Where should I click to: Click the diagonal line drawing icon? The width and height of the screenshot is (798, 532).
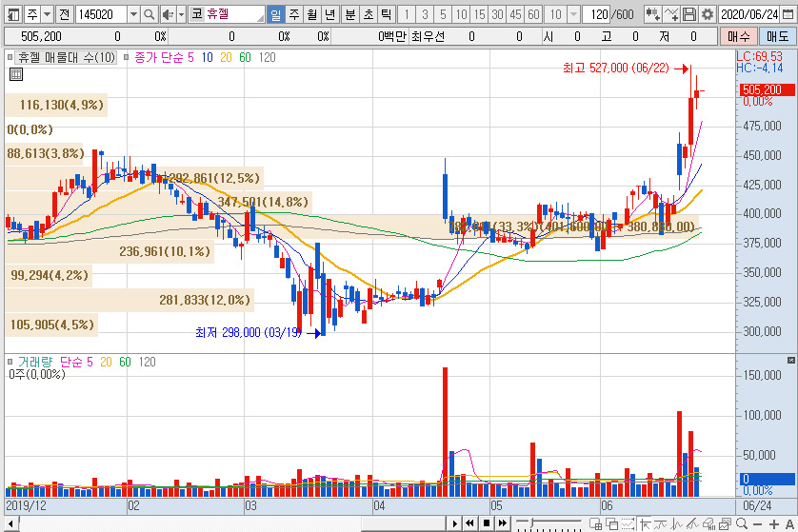point(692,523)
